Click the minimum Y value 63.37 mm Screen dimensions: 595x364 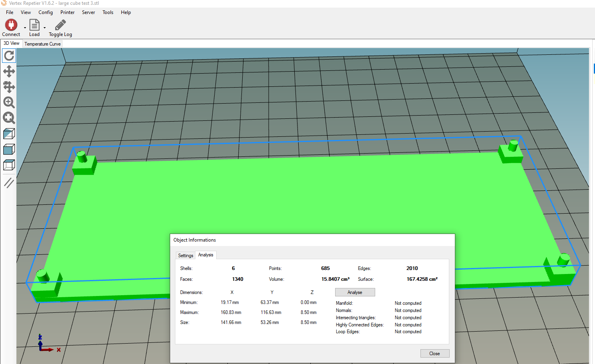tap(270, 302)
